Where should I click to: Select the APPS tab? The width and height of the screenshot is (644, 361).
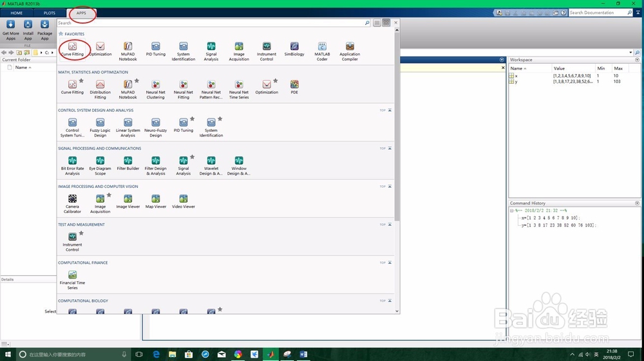[81, 13]
